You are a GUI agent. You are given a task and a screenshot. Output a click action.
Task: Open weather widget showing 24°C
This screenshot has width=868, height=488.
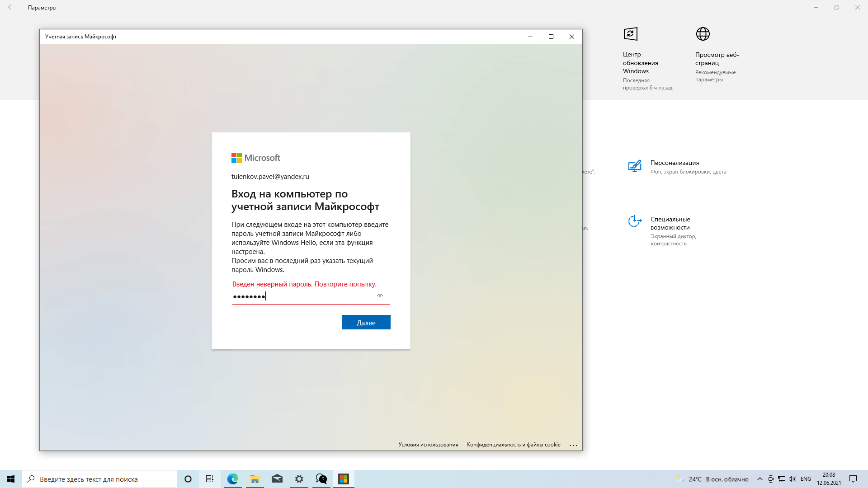click(x=712, y=479)
